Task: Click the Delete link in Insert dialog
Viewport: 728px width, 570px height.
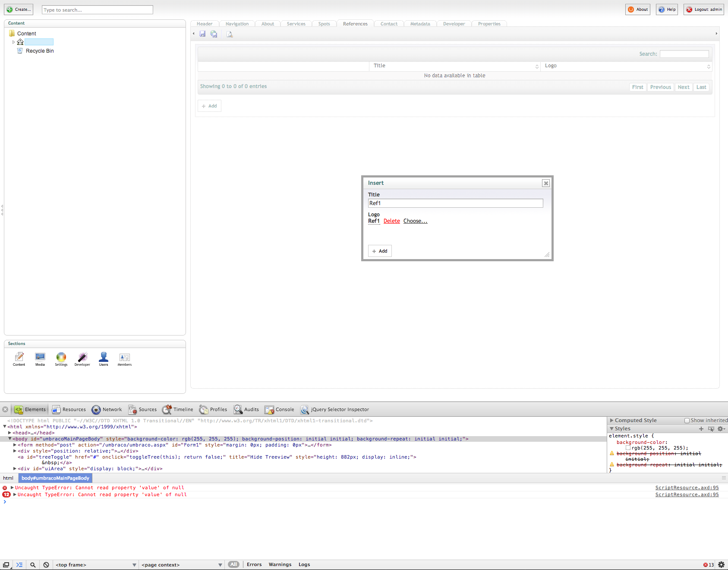Action: pos(392,221)
